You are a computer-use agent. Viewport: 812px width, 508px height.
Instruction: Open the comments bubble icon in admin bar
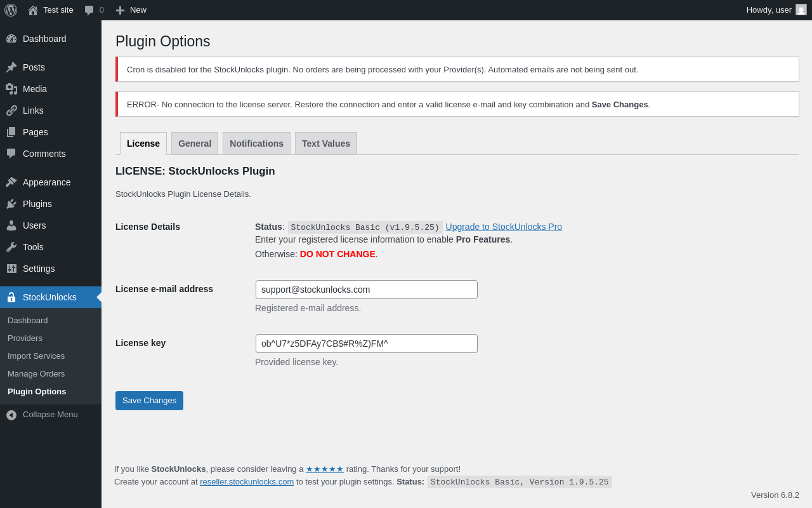click(89, 10)
